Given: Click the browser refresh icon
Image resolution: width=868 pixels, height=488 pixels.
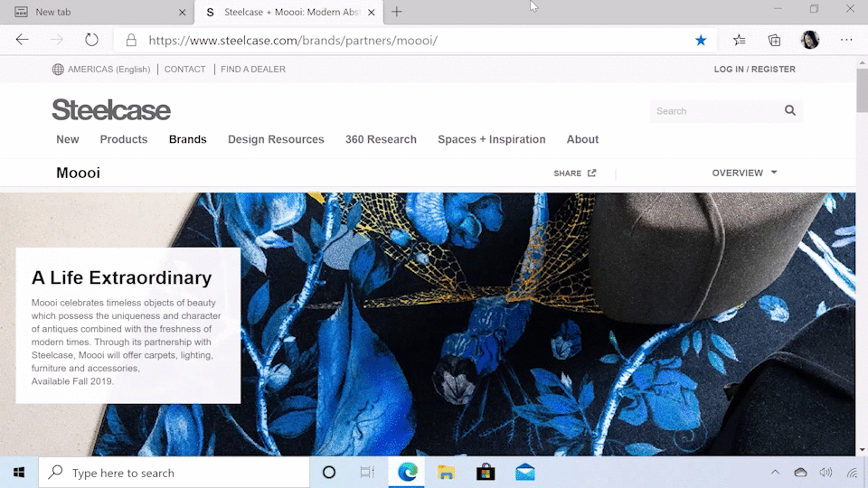Looking at the screenshot, I should tap(91, 40).
